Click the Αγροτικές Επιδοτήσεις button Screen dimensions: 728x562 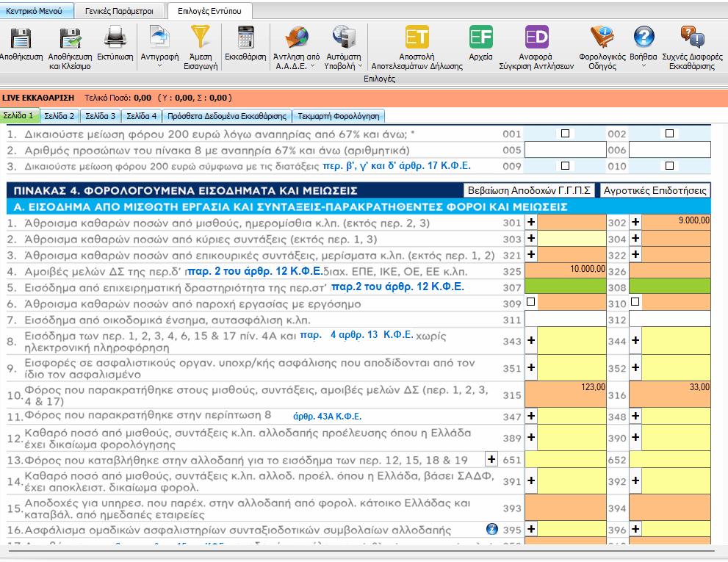655,190
